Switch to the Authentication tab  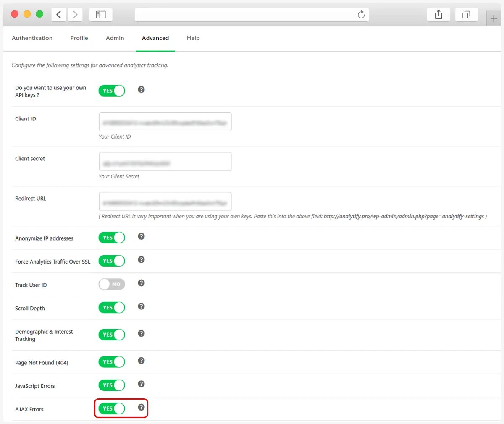tap(32, 38)
